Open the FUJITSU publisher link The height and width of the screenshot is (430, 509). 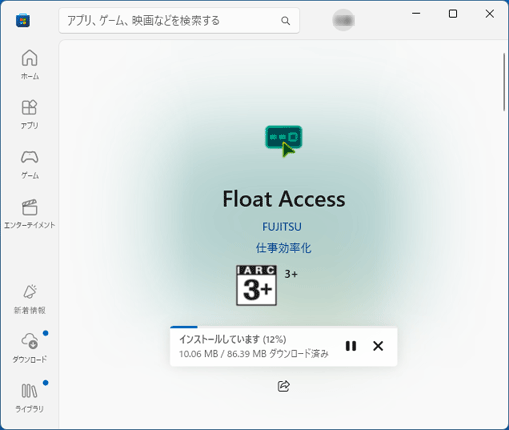(282, 227)
